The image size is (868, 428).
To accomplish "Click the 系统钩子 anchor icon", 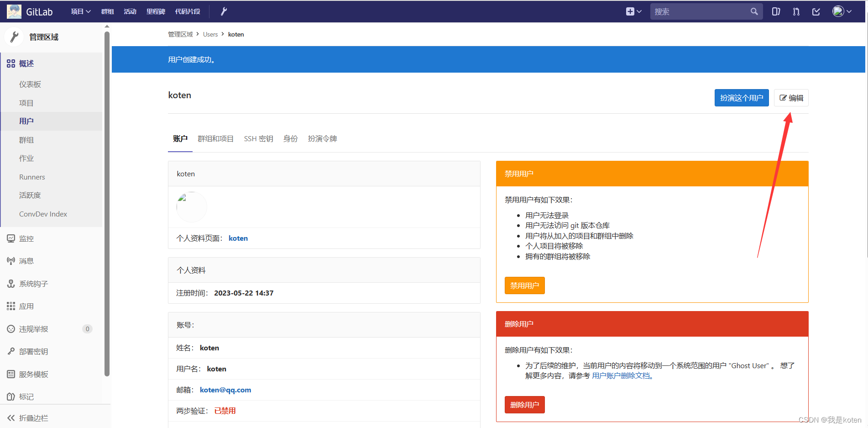I will [11, 284].
